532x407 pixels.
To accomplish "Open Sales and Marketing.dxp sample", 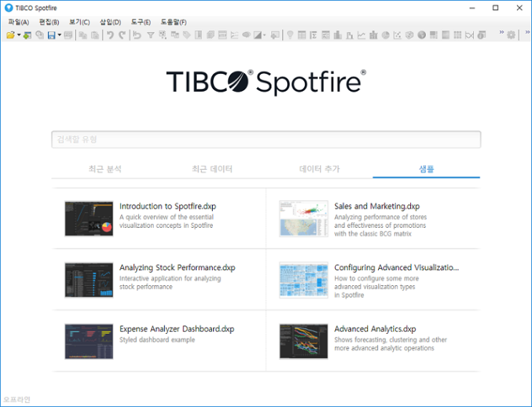I will pos(377,206).
